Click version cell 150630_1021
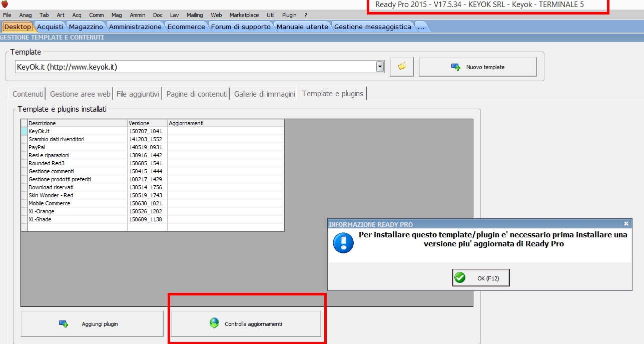The image size is (644, 344). [147, 203]
